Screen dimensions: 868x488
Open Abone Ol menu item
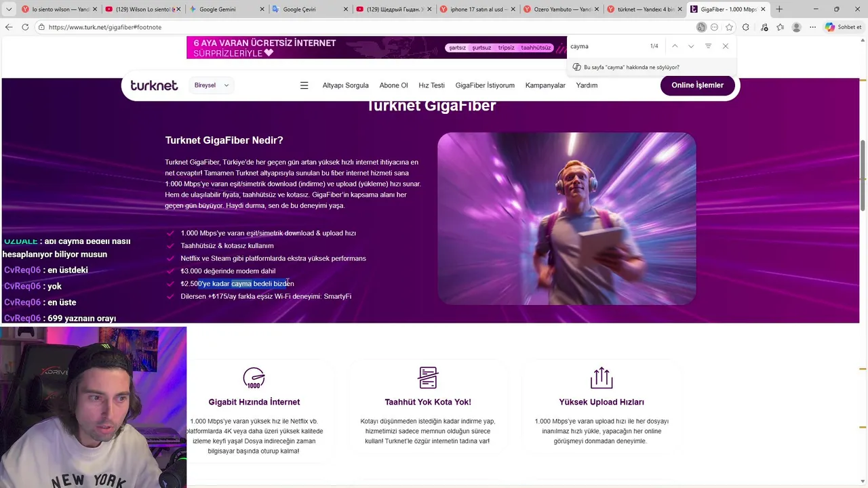point(393,85)
